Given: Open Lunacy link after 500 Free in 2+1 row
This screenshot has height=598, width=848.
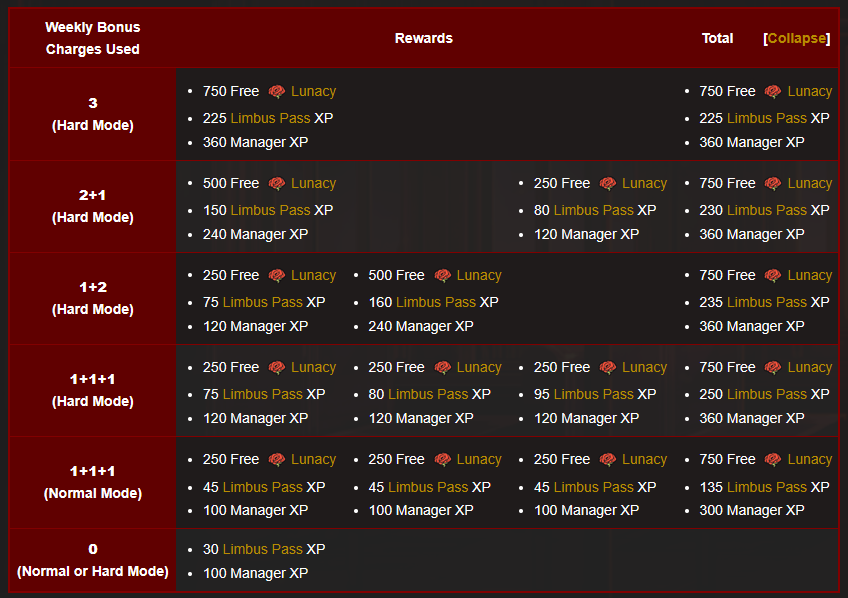Looking at the screenshot, I should pos(314,183).
